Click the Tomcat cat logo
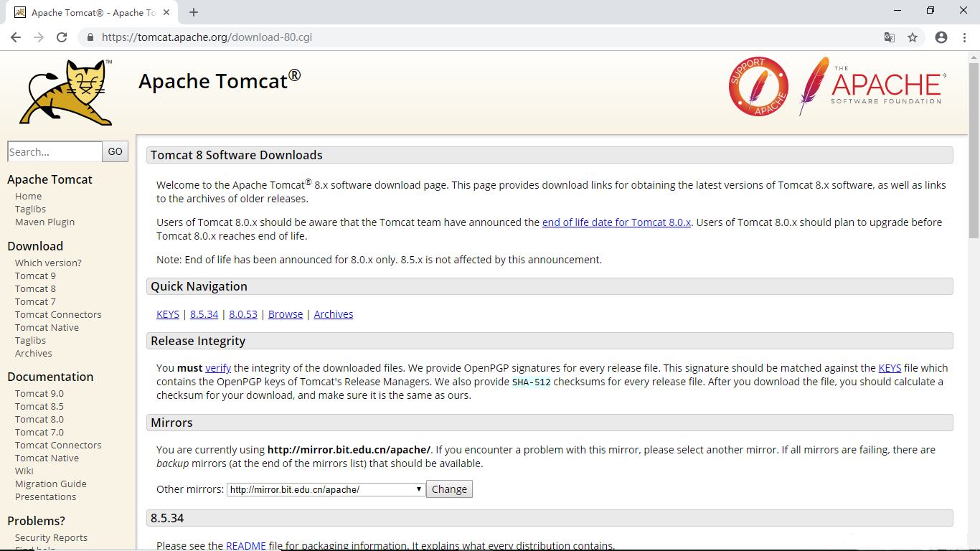The image size is (980, 551). tap(67, 93)
